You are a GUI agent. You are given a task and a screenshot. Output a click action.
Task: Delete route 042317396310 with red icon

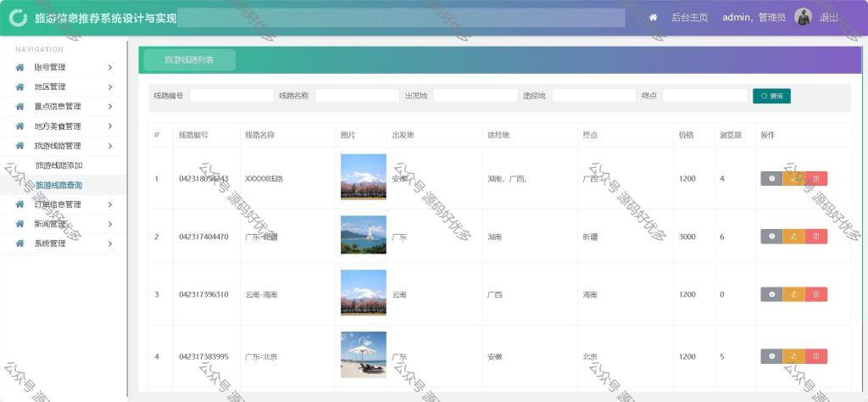[x=816, y=294]
